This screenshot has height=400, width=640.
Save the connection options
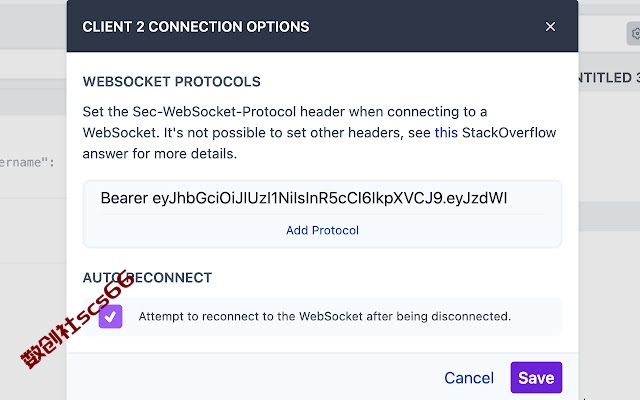coord(536,378)
